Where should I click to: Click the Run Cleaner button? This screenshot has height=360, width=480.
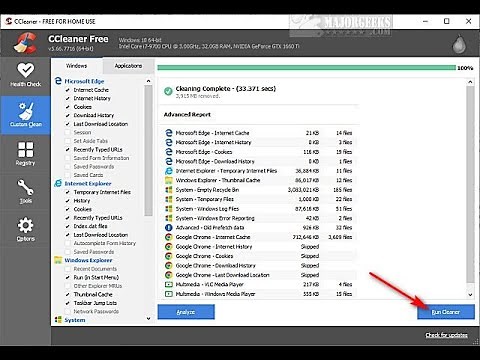point(446,312)
